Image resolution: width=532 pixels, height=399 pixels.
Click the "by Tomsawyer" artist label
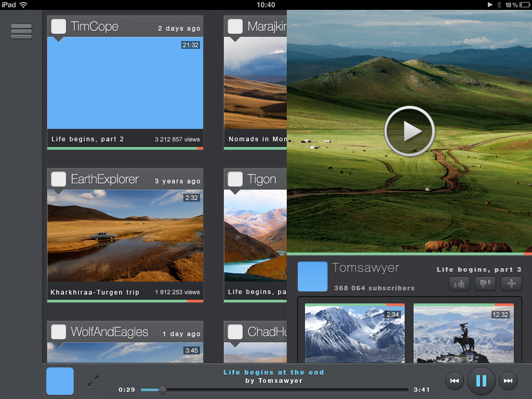[x=274, y=381]
